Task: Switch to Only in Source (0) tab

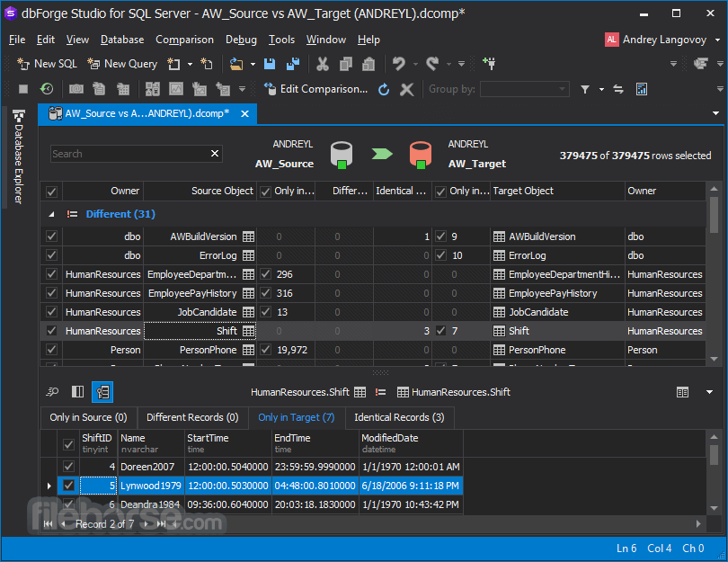Action: (88, 417)
